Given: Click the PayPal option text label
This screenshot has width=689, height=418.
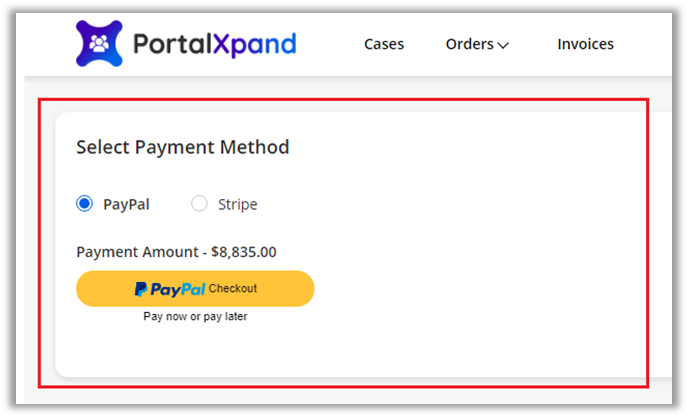Looking at the screenshot, I should [126, 204].
